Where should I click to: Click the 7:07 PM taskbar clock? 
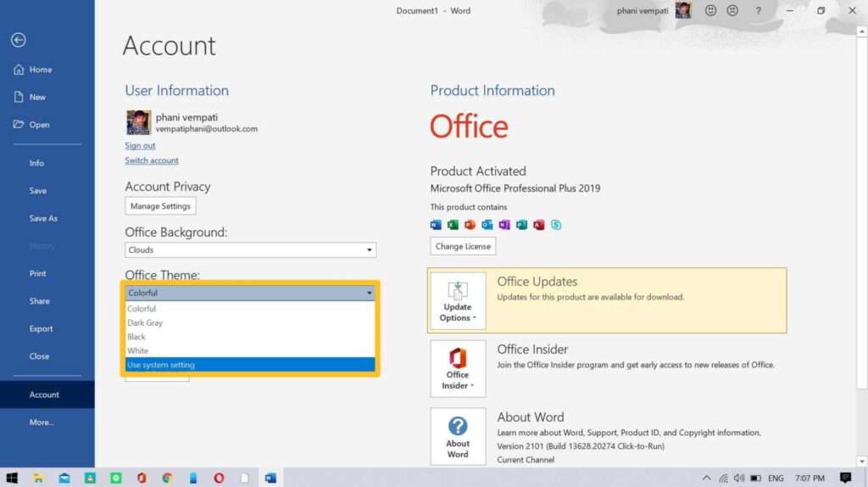coord(810,479)
